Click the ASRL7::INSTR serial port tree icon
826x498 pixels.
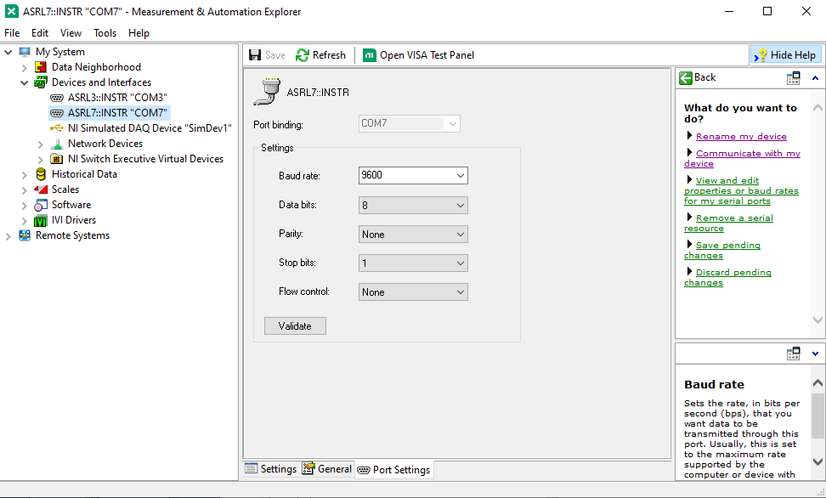click(56, 113)
